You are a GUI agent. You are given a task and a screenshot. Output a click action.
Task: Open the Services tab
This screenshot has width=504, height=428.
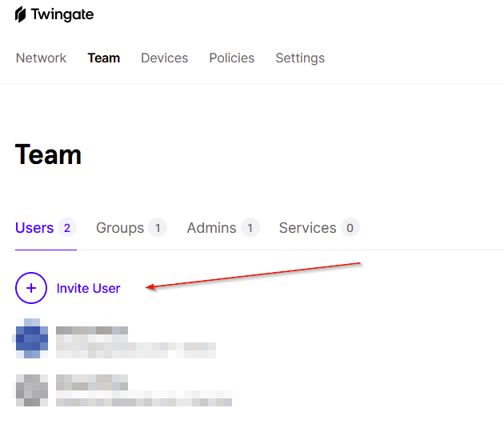pos(319,228)
